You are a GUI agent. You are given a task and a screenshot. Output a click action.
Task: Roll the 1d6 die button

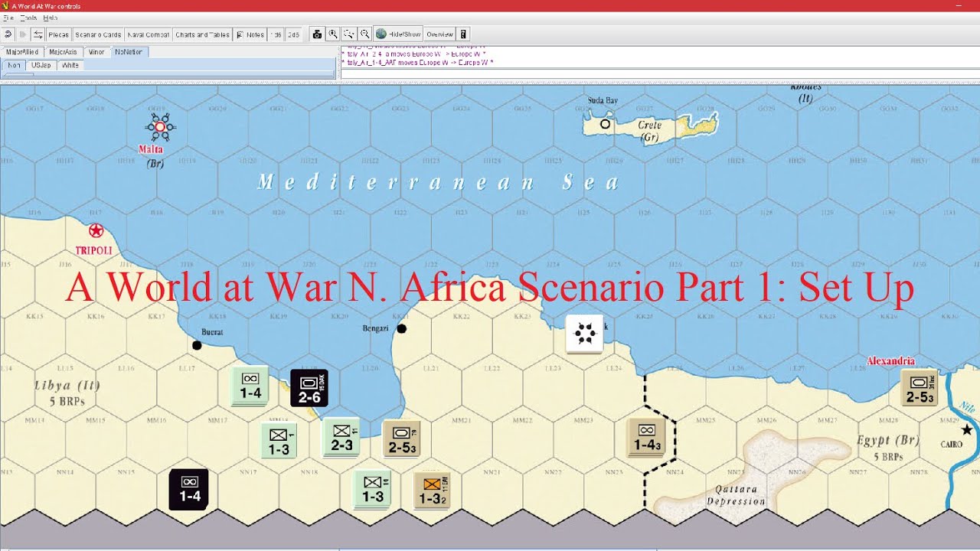(x=276, y=34)
